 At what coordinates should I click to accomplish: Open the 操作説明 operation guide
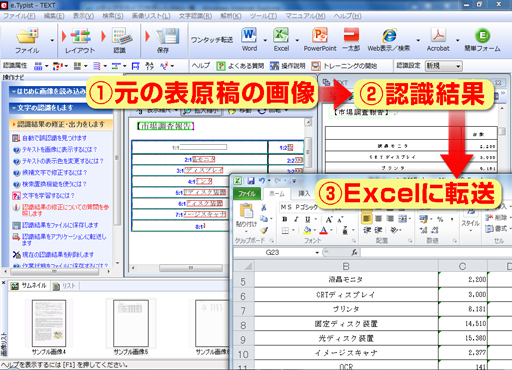pos(288,66)
